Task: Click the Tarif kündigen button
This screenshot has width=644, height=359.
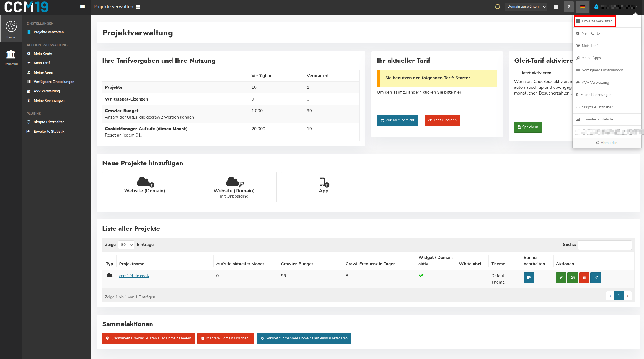Action: [x=442, y=120]
